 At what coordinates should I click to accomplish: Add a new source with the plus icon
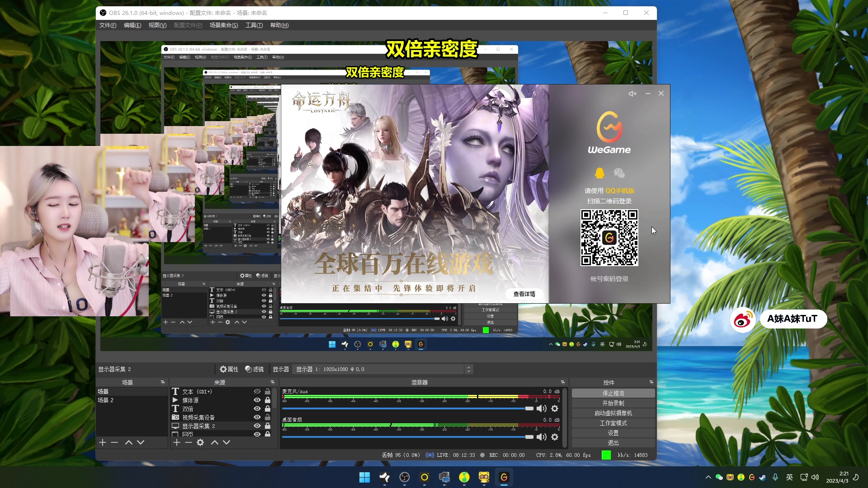(x=177, y=442)
